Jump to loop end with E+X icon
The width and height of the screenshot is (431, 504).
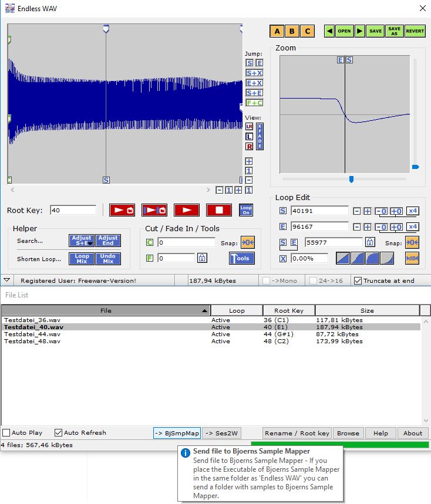[254, 83]
